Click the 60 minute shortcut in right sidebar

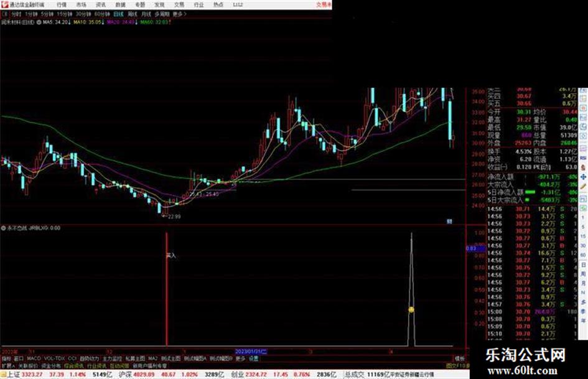click(x=583, y=255)
